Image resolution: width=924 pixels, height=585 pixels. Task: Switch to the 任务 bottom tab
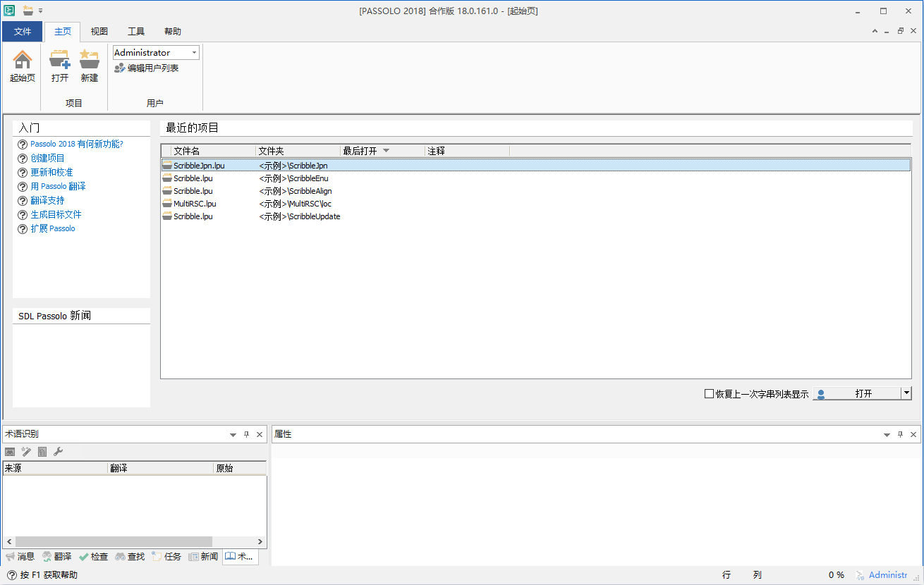166,557
